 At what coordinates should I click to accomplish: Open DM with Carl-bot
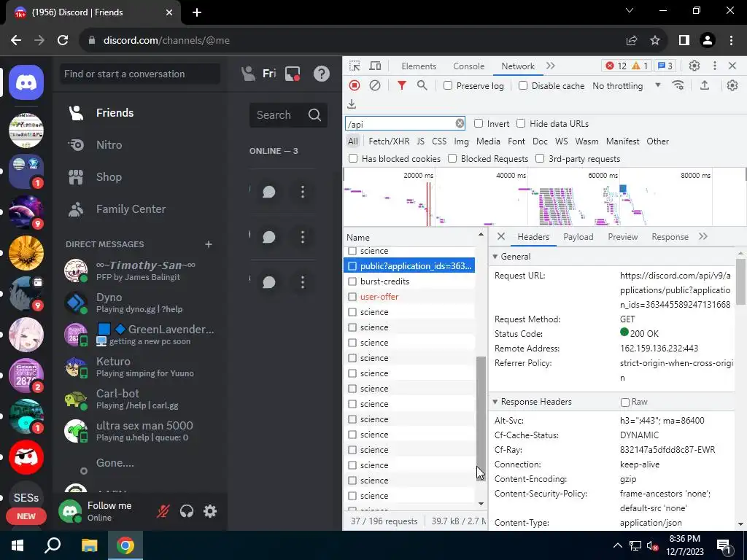142,399
